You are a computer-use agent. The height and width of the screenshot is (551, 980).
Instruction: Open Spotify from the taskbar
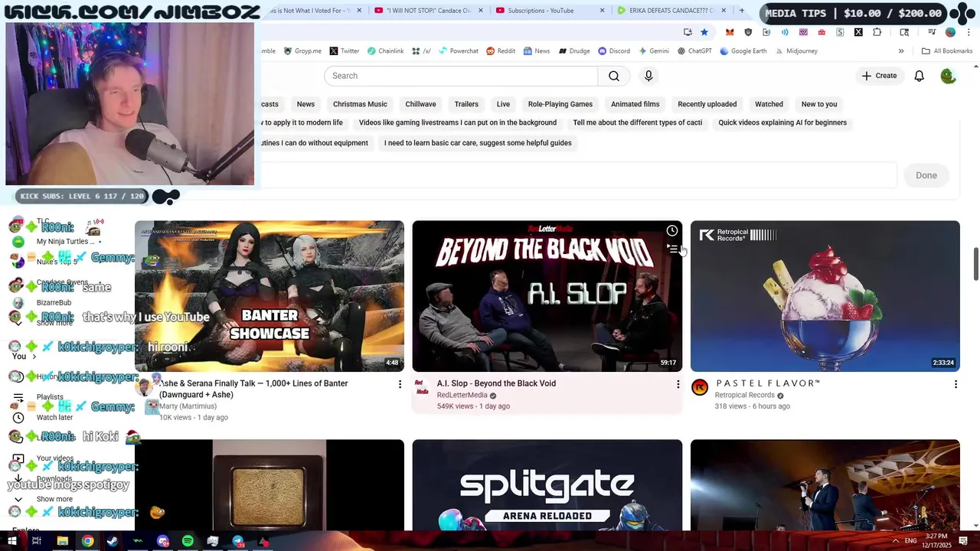click(x=188, y=541)
